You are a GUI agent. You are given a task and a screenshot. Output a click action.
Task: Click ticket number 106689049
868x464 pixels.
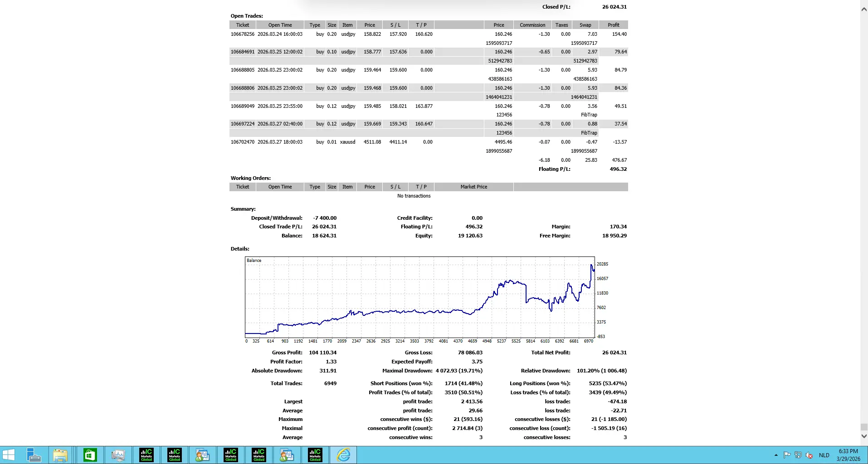coord(243,106)
